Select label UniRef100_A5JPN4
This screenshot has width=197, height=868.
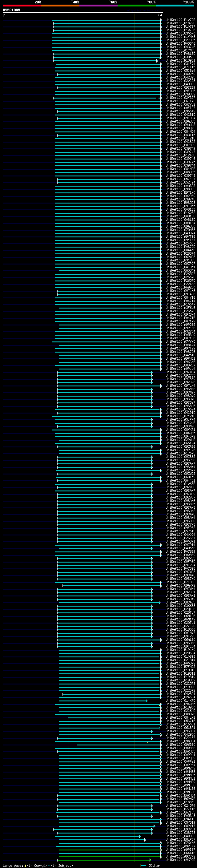click(180, 419)
